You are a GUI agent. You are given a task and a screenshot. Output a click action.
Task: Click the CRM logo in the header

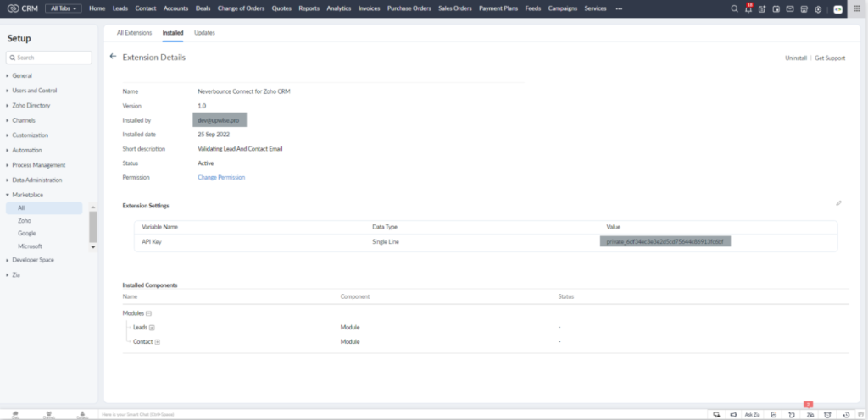pyautogui.click(x=22, y=8)
